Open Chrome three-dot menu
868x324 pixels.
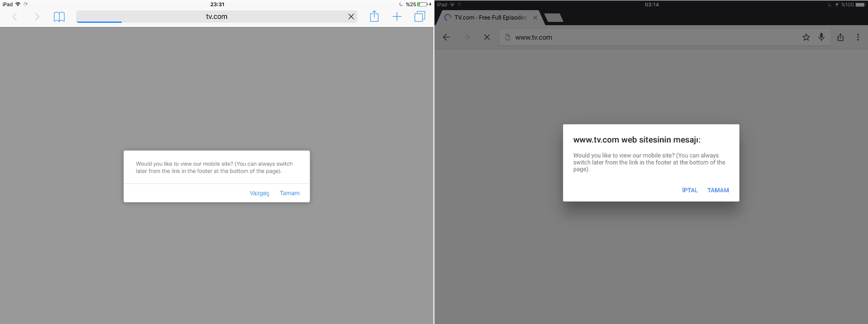[x=858, y=37]
